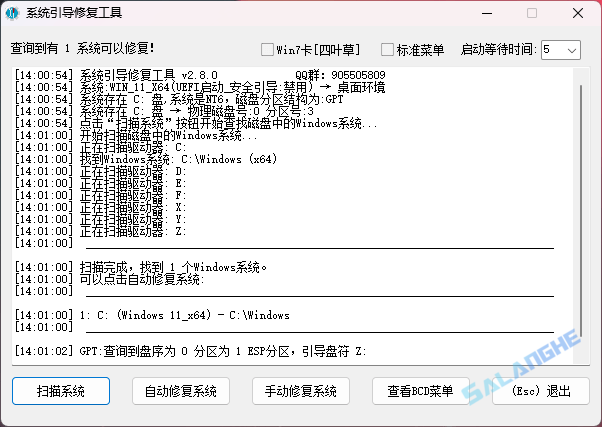Click the 手动修复系统 button
The image size is (602, 427).
pyautogui.click(x=301, y=391)
